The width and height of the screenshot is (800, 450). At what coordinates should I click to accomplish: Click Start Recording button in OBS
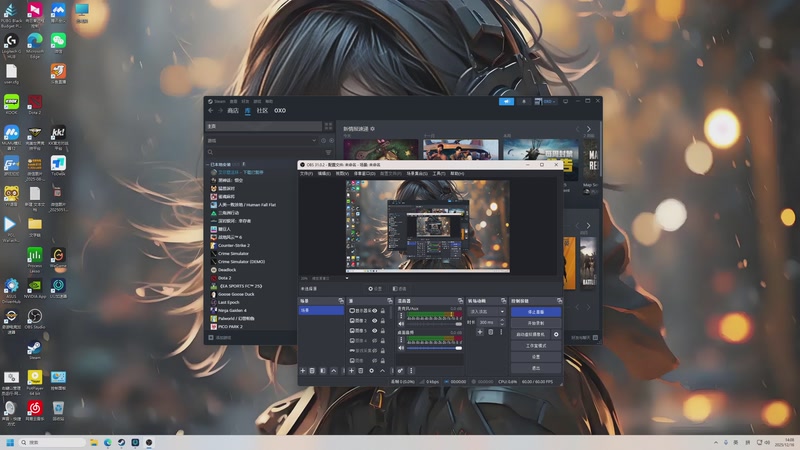(536, 323)
